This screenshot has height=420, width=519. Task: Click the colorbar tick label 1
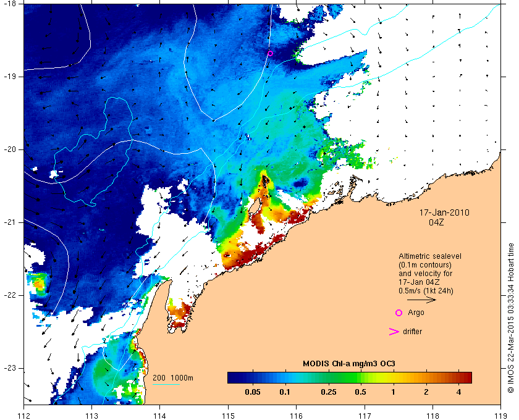pyautogui.click(x=393, y=393)
